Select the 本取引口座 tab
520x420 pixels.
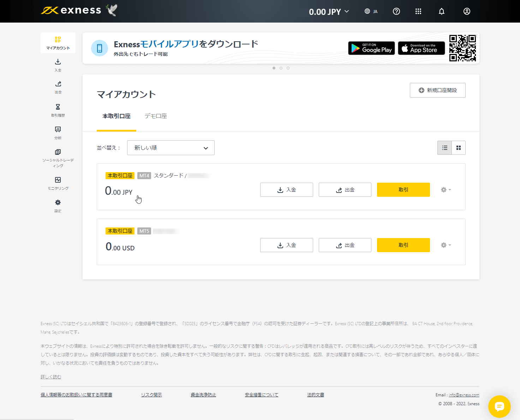116,116
